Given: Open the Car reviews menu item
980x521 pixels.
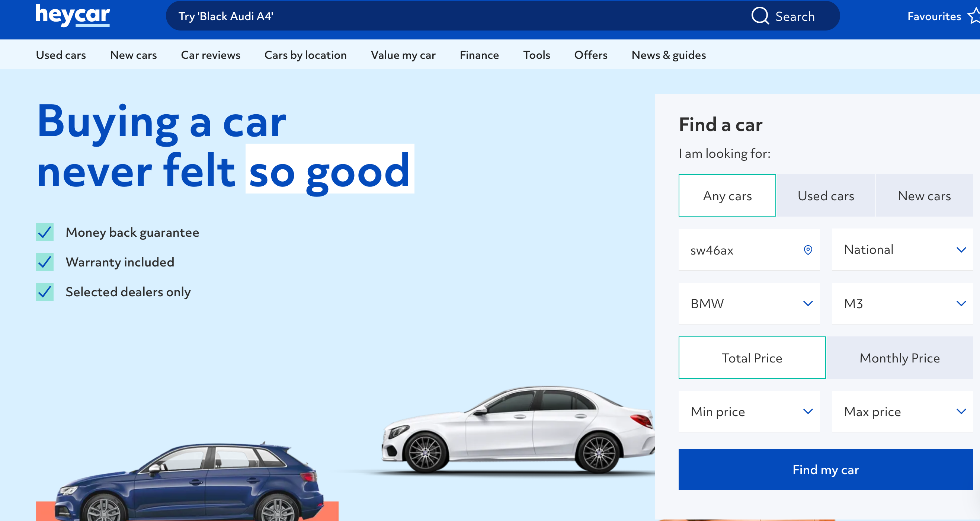Looking at the screenshot, I should 210,55.
